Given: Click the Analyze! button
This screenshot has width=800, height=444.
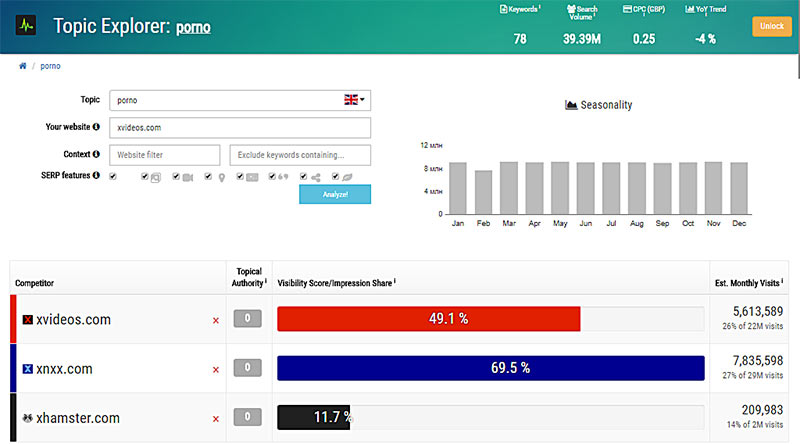Looking at the screenshot, I should (335, 194).
